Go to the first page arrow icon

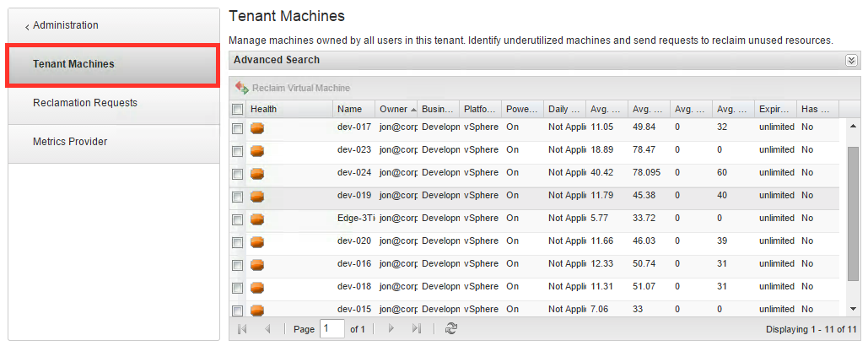[x=242, y=329]
